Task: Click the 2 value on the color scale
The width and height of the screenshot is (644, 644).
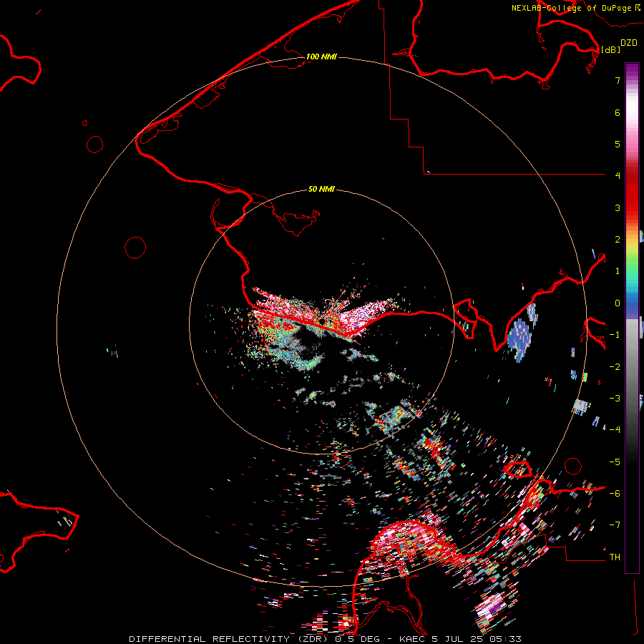Action: pyautogui.click(x=618, y=240)
